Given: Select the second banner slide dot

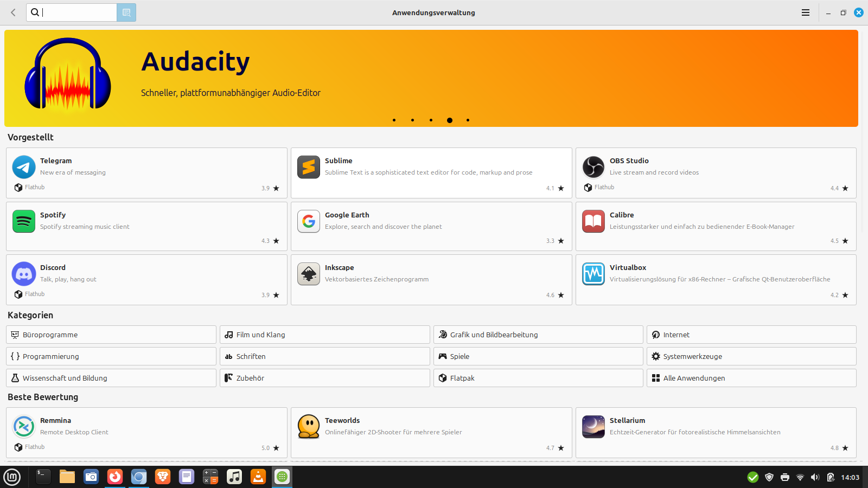Looking at the screenshot, I should point(412,120).
